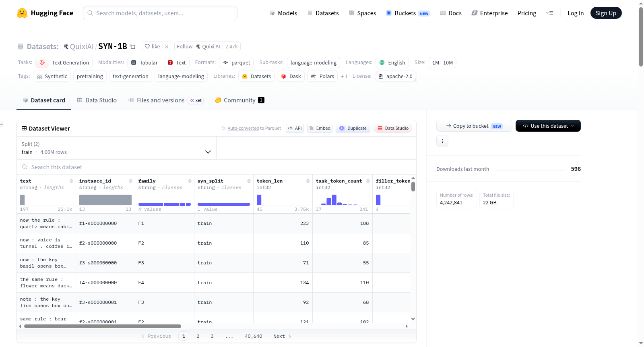Viewport: 644px width, 347px height.
Task: Copy dataset name with the copy icon
Action: [x=132, y=46]
